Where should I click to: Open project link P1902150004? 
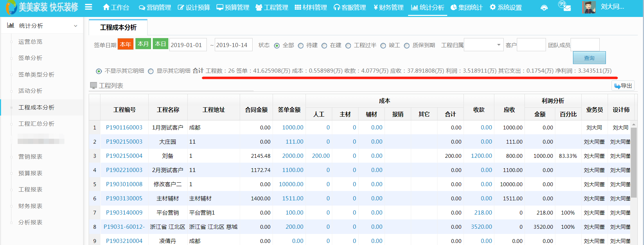point(124,156)
